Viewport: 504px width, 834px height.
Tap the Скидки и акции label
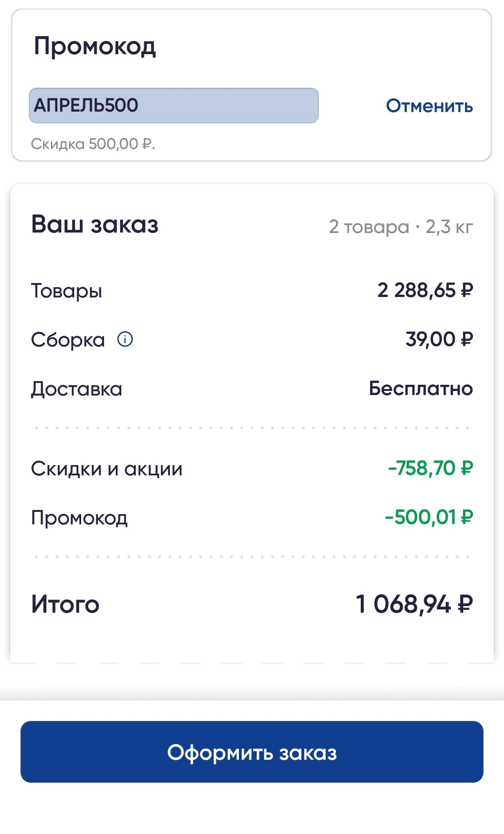coord(107,469)
